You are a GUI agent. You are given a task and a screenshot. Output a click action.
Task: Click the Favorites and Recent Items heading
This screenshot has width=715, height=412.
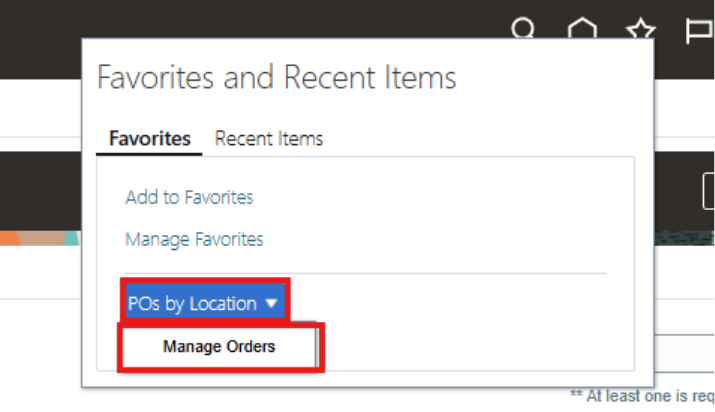[276, 77]
